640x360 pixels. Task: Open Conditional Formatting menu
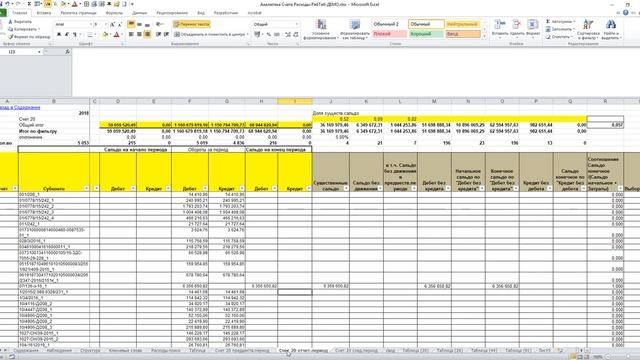pos(321,29)
